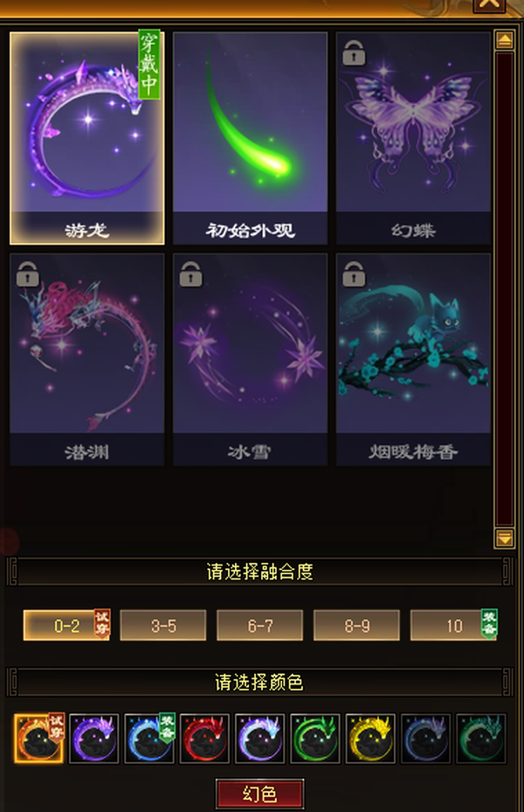Image resolution: width=524 pixels, height=812 pixels.
Task: Select the 初始外观 green comet appearance
Action: [250, 138]
